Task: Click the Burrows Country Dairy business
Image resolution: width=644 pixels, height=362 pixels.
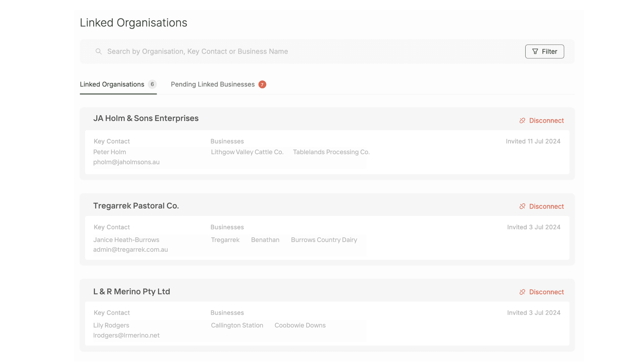Action: tap(324, 240)
